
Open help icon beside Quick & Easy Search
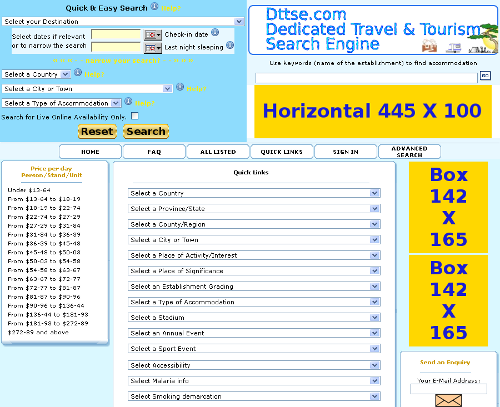point(154,6)
